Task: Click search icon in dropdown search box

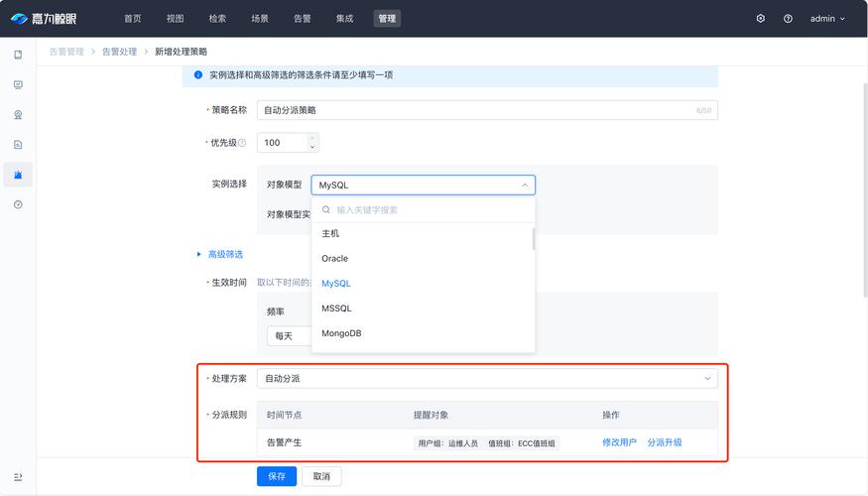Action: point(326,209)
